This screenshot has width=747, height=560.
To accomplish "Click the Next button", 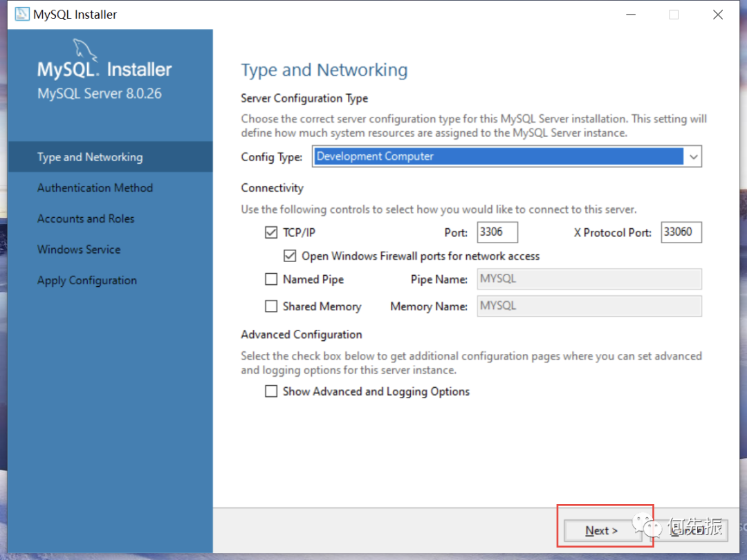I will tap(602, 530).
